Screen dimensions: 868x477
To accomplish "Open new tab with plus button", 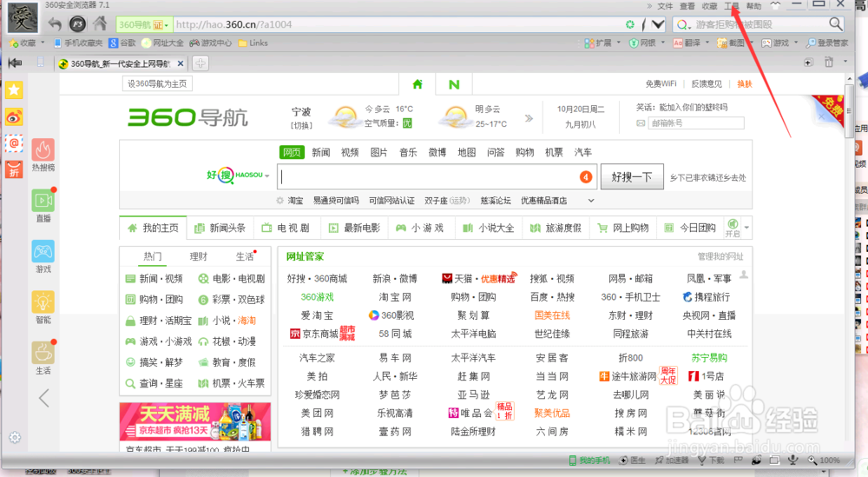I will coord(201,63).
